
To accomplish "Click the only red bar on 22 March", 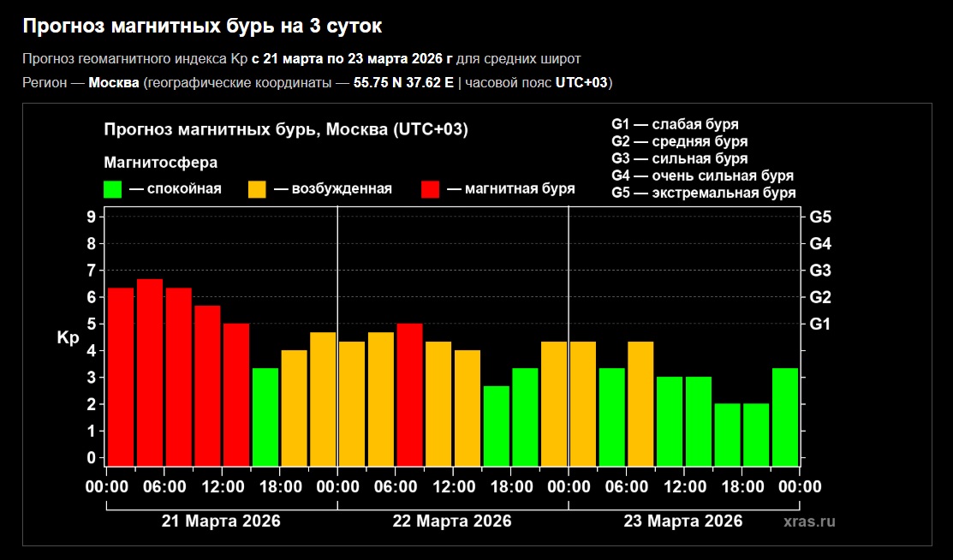I will pos(409,394).
